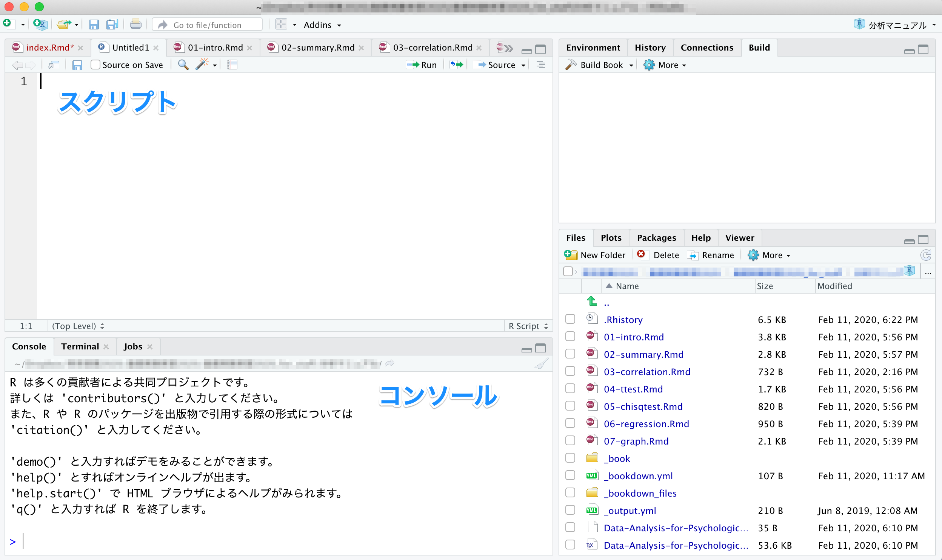
Task: Click the magnifier Find/Replace icon
Action: point(183,65)
